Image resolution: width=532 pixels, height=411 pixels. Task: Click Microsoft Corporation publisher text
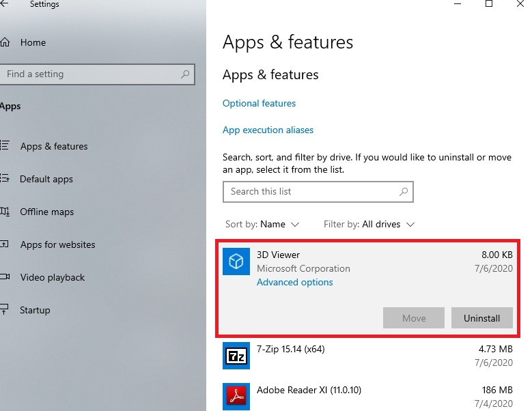(x=303, y=268)
